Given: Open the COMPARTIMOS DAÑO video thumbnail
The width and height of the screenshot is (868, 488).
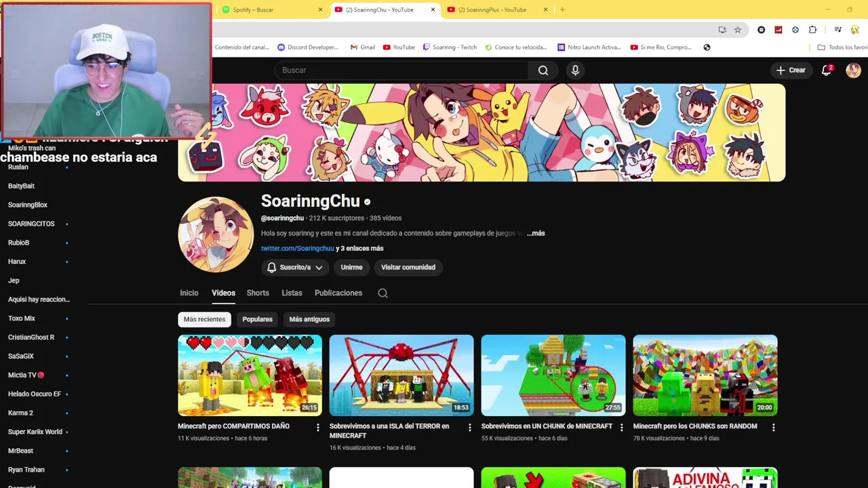Looking at the screenshot, I should [250, 375].
